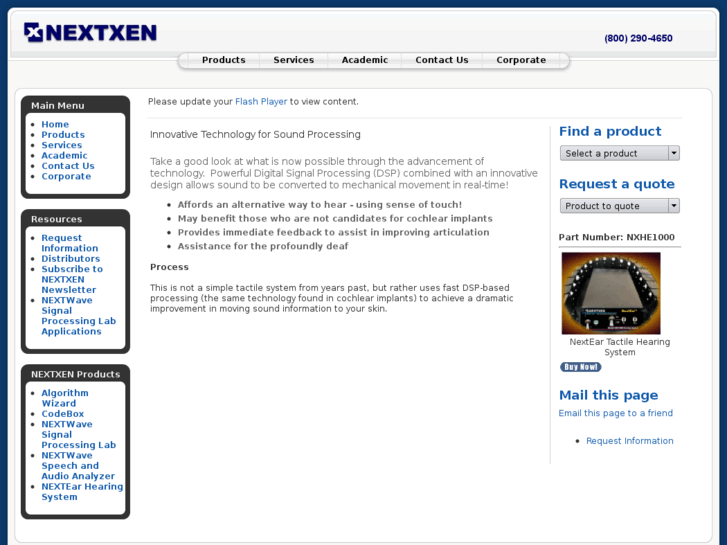Click bullet 'Assistance for the profoundly deaf'
The image size is (727, 545).
(x=263, y=246)
